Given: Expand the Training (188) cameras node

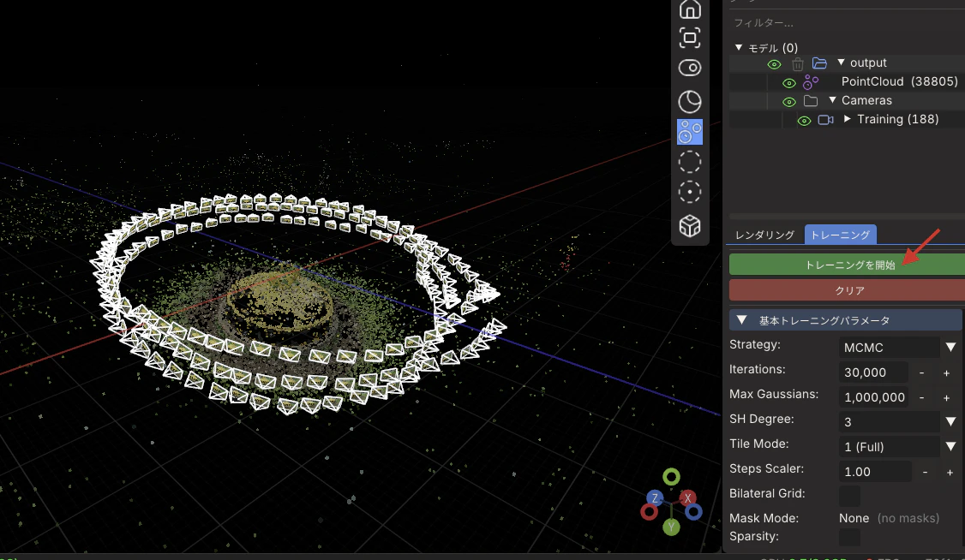Looking at the screenshot, I should click(848, 119).
